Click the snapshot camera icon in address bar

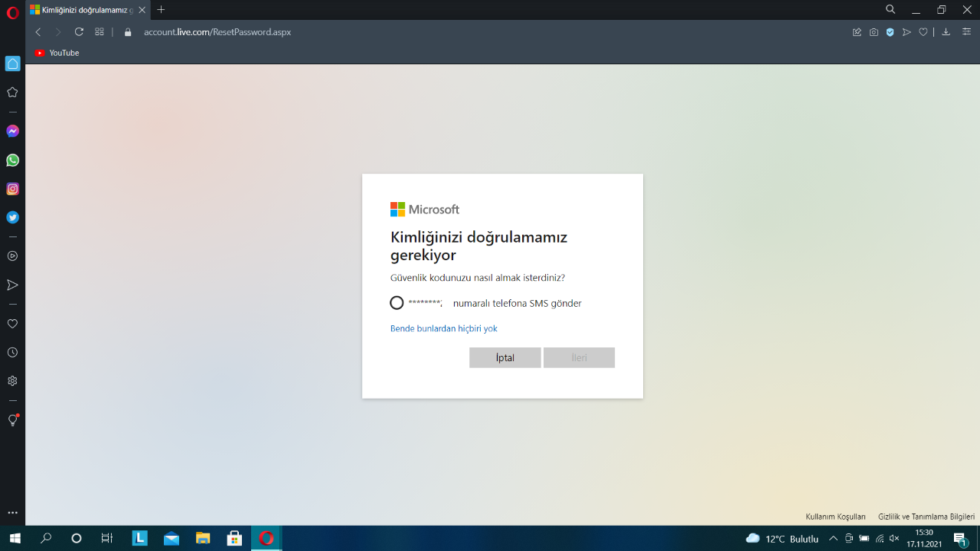click(874, 32)
